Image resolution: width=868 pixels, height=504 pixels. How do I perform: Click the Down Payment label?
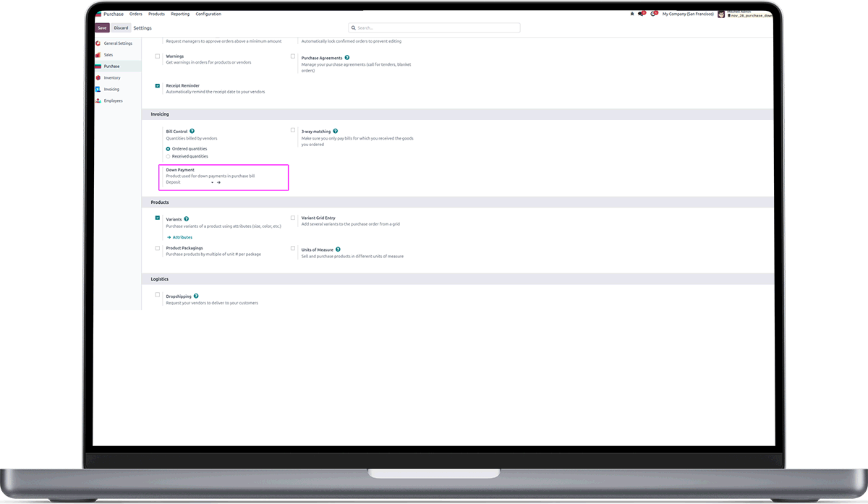180,170
